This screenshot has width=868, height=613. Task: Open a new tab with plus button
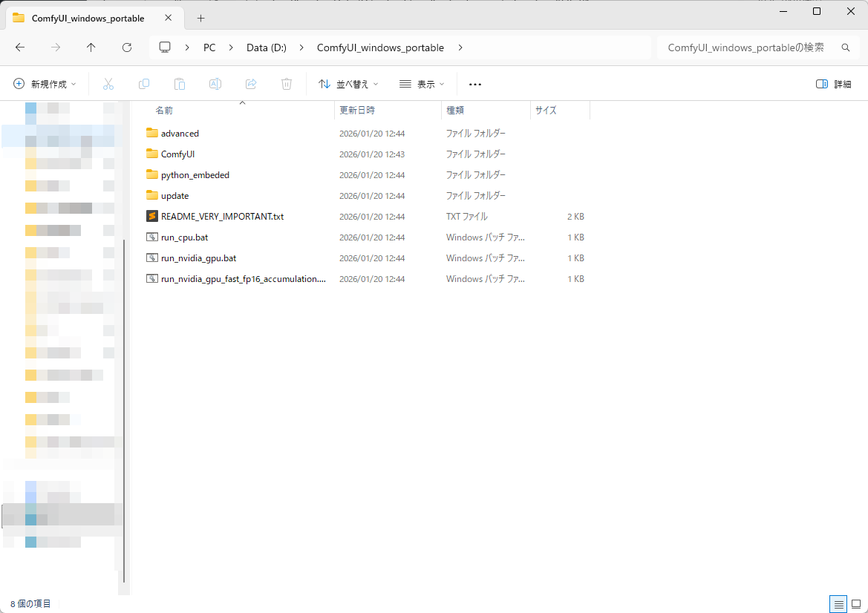pyautogui.click(x=200, y=19)
